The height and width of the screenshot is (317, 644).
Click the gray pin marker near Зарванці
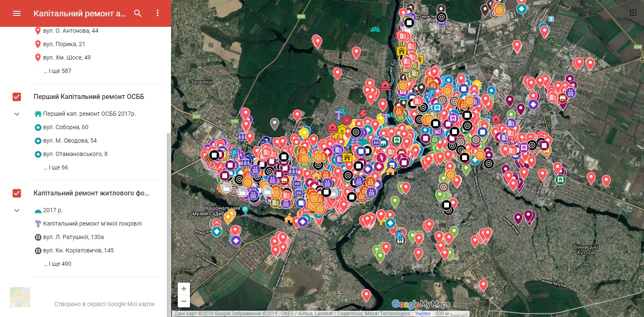pos(275,123)
